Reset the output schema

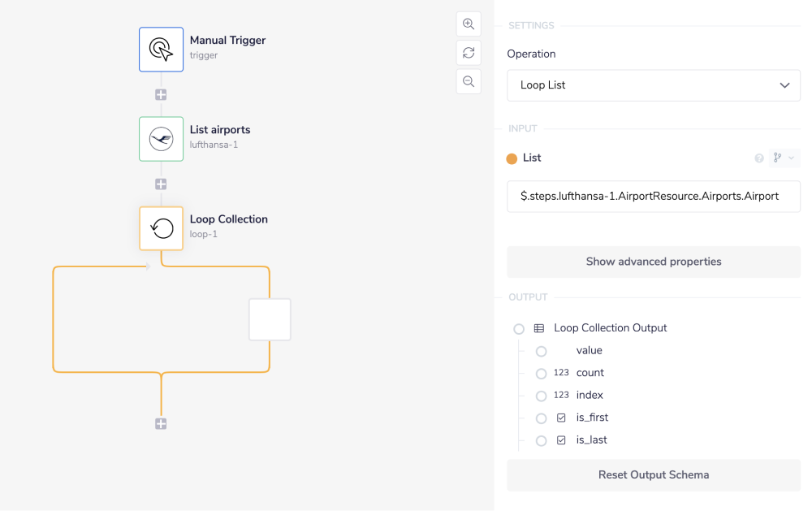click(x=654, y=474)
